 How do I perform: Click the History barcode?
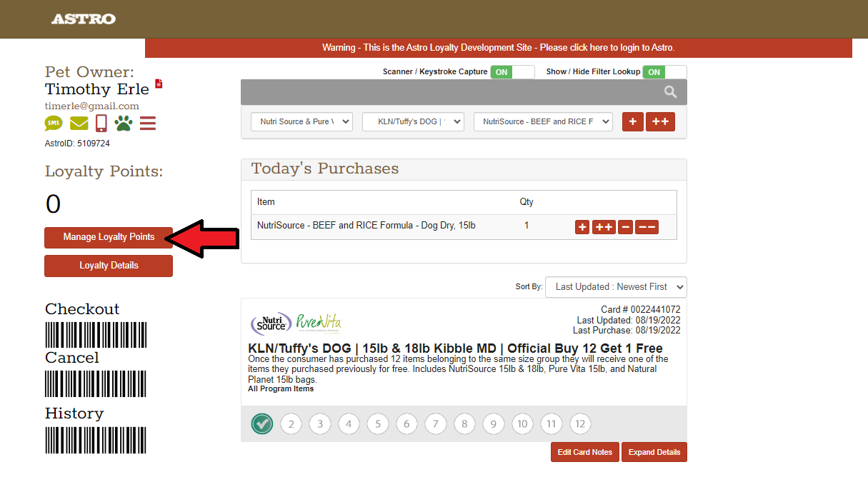click(96, 440)
